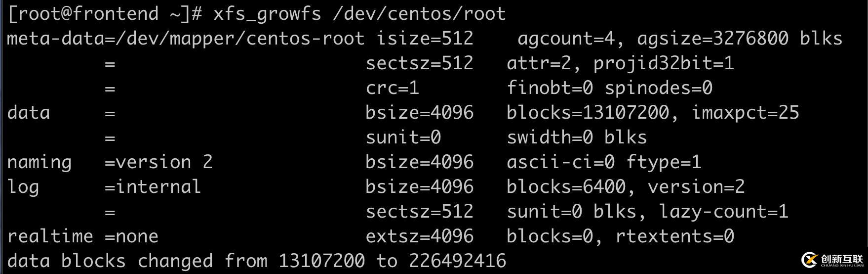Screen dimensions: 868x274
Task: Click the realtime =none text
Action: [x=82, y=236]
